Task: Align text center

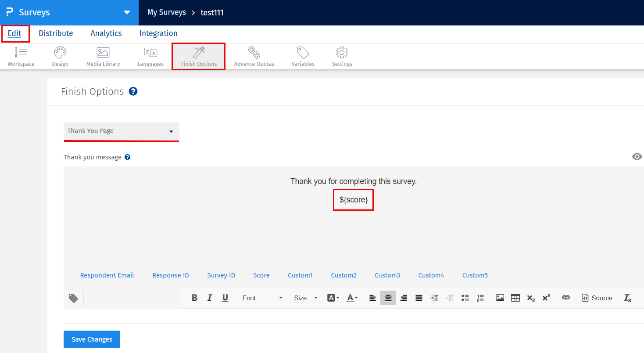Action: [388, 298]
